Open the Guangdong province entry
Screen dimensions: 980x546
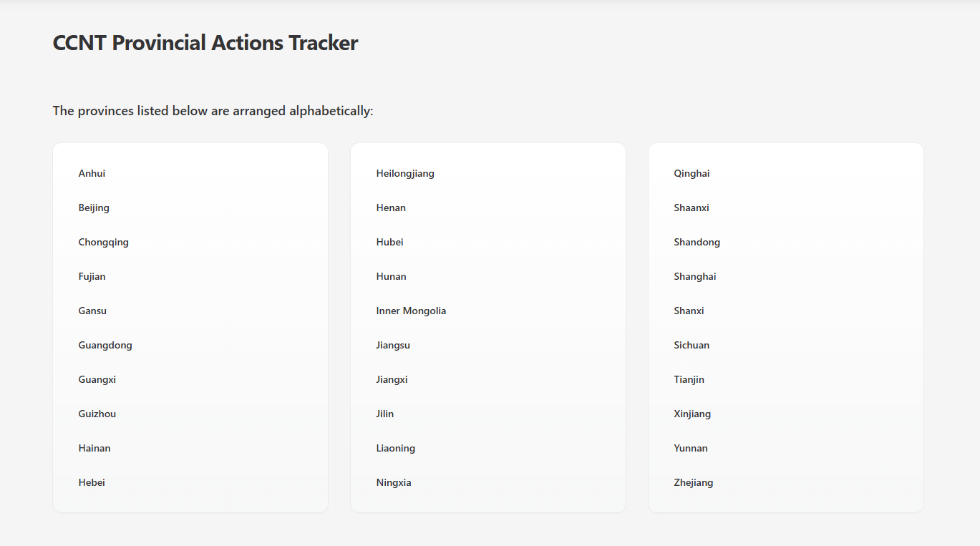tap(105, 345)
